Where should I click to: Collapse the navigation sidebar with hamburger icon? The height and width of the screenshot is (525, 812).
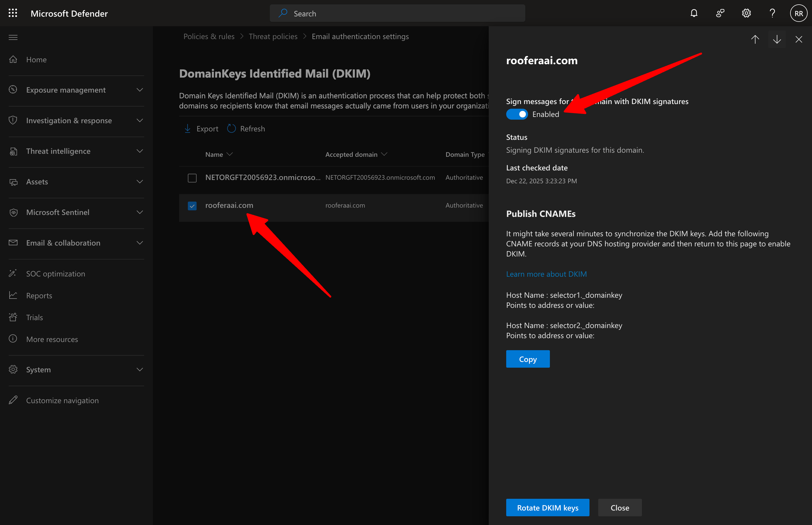click(x=13, y=37)
